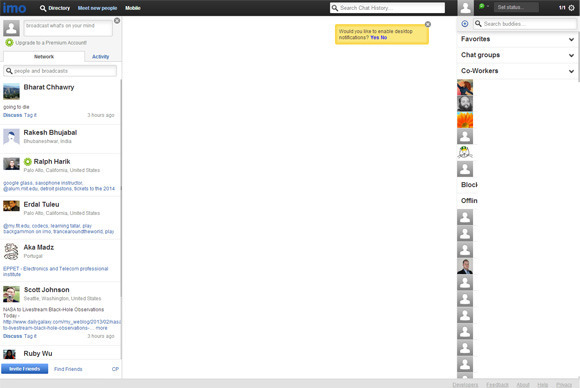Click Scott Johnson's avatar

[x=11, y=294]
